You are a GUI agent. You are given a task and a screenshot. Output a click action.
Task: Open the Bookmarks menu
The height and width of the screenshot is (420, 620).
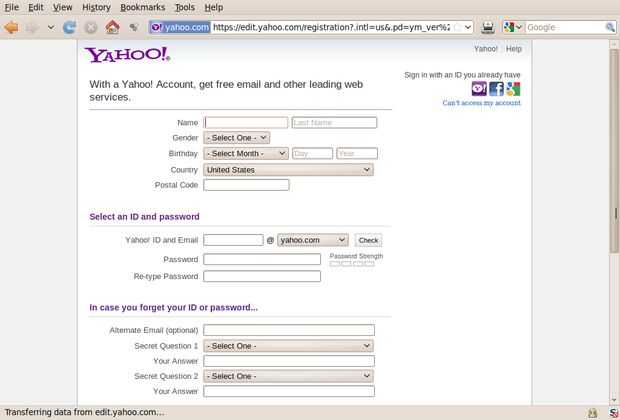click(x=142, y=8)
